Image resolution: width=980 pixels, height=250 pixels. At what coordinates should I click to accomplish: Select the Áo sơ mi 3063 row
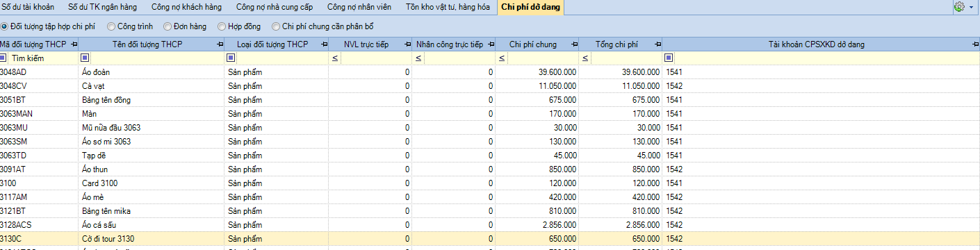pos(490,142)
